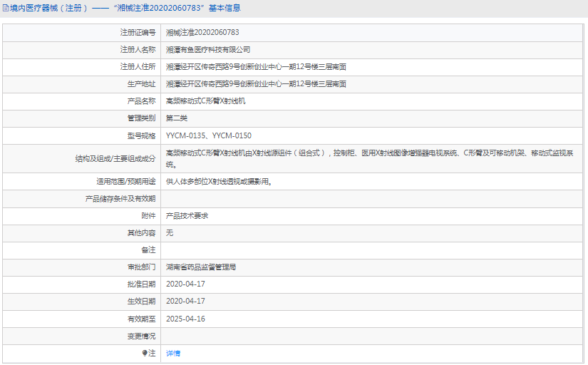Click the 批准日期 value 2020-04-17

click(185, 284)
